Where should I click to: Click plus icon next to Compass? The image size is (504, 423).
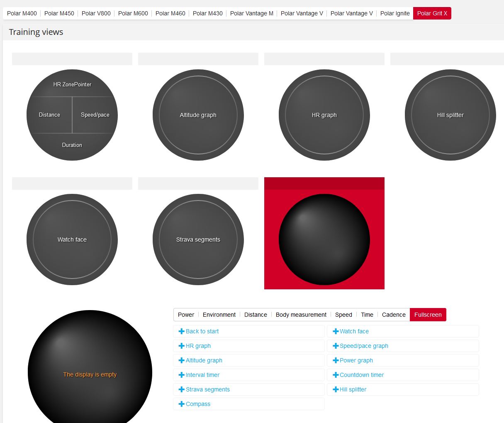[181, 404]
